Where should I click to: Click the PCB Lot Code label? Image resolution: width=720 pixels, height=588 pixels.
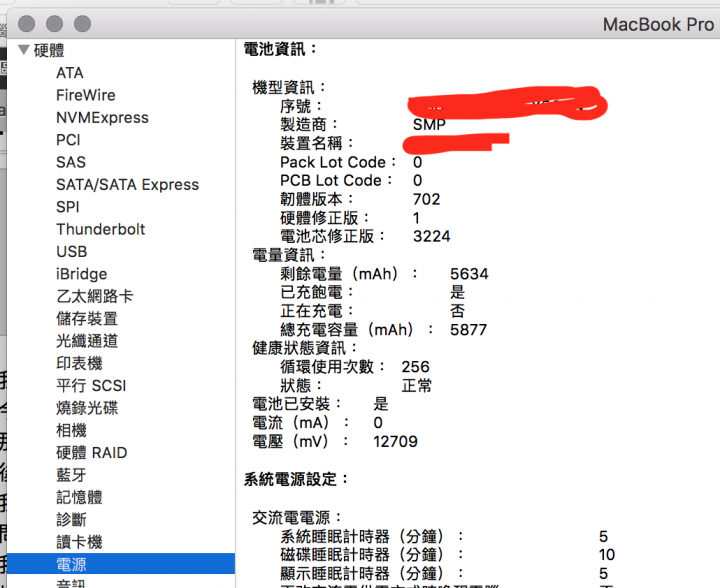(336, 180)
